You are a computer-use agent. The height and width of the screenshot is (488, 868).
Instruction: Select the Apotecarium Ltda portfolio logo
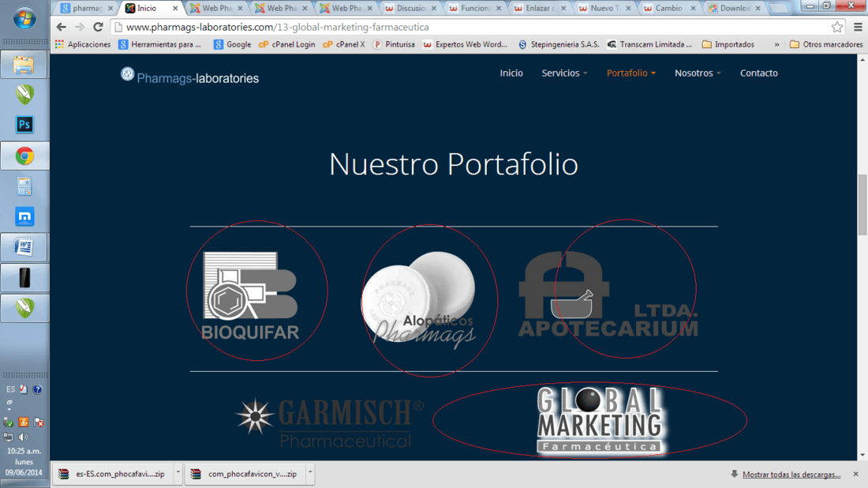point(608,294)
